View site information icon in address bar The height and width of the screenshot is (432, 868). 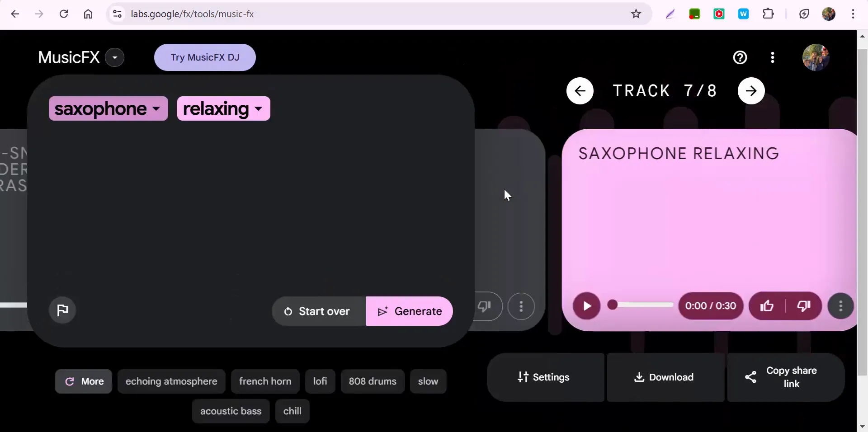pos(117,14)
